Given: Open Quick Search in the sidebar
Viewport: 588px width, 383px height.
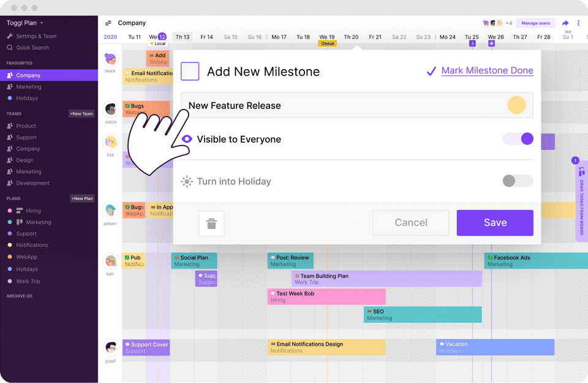Looking at the screenshot, I should coord(28,48).
